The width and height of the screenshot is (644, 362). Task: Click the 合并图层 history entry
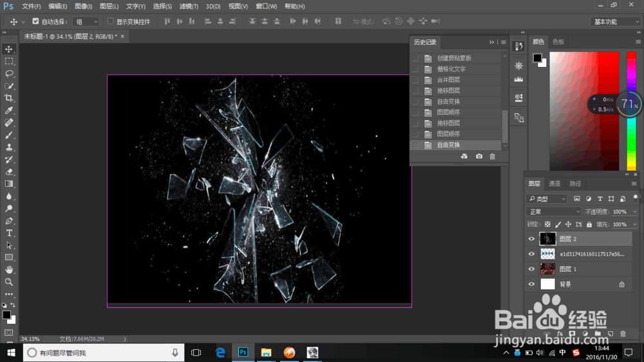click(448, 80)
